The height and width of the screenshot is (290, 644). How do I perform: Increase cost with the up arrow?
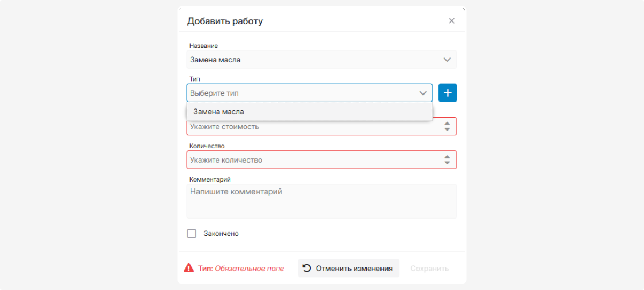coord(447,124)
